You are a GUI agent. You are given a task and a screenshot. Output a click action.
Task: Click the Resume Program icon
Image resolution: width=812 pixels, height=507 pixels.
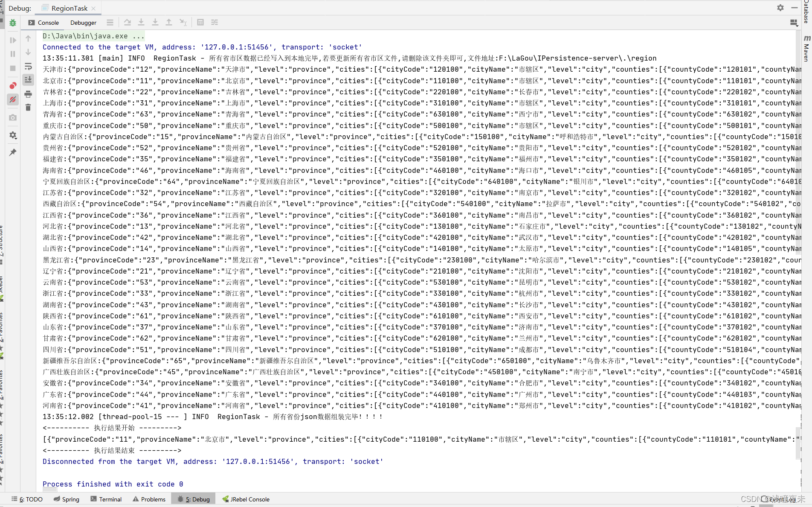(13, 40)
